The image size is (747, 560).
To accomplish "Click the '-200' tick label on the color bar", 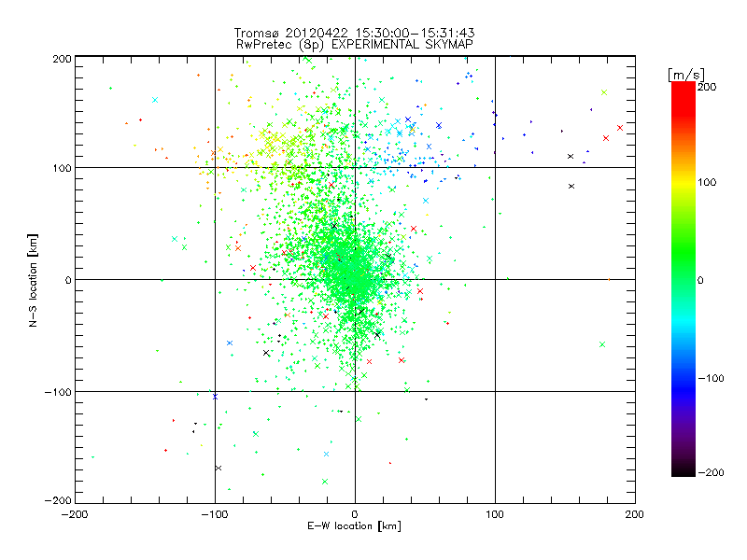I will click(x=711, y=472).
